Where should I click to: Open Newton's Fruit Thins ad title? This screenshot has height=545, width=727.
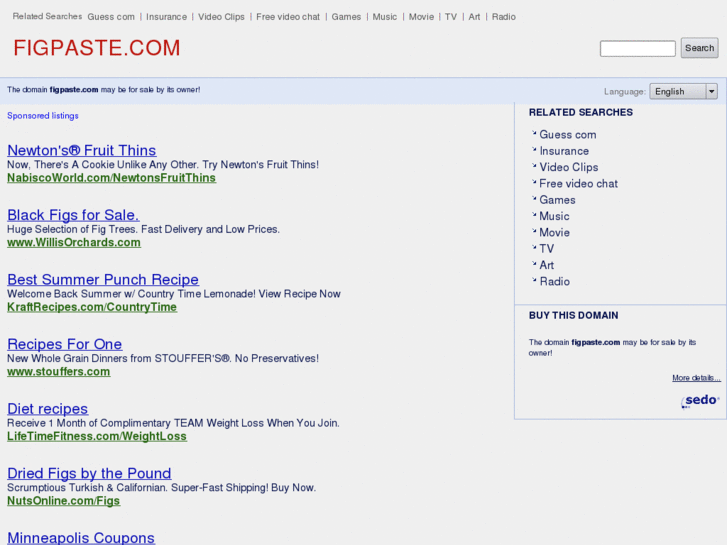click(82, 150)
